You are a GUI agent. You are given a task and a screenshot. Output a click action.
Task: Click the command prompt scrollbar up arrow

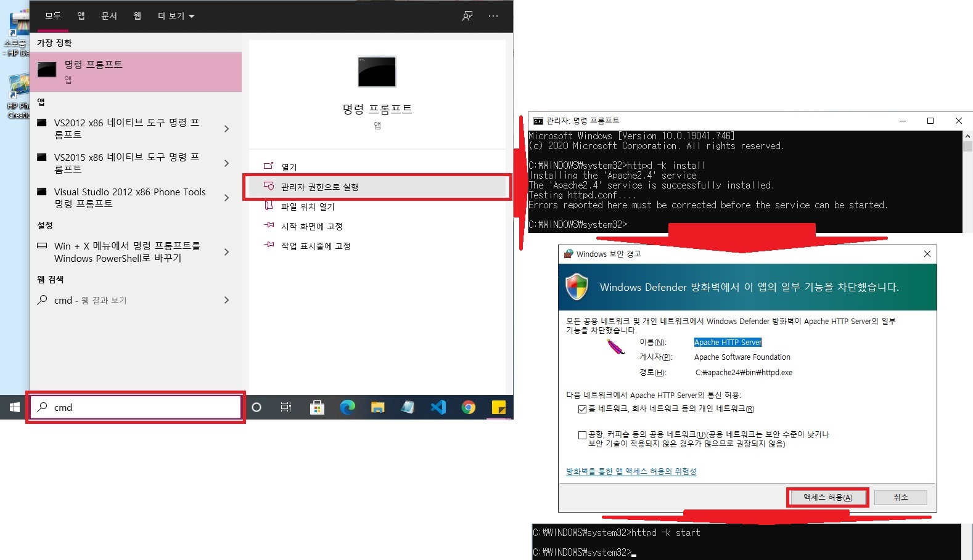pos(967,136)
